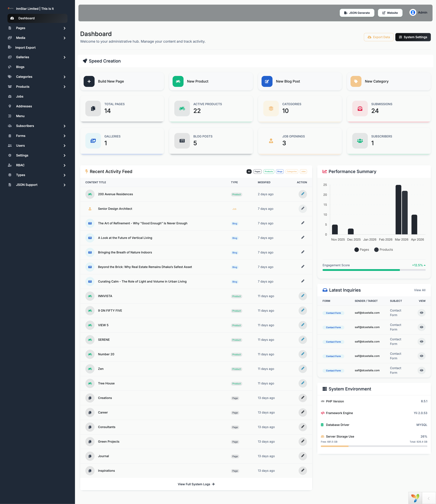Screen dimensions: 436x504
Task: Click the Build New Page plus icon
Action: coord(89,81)
